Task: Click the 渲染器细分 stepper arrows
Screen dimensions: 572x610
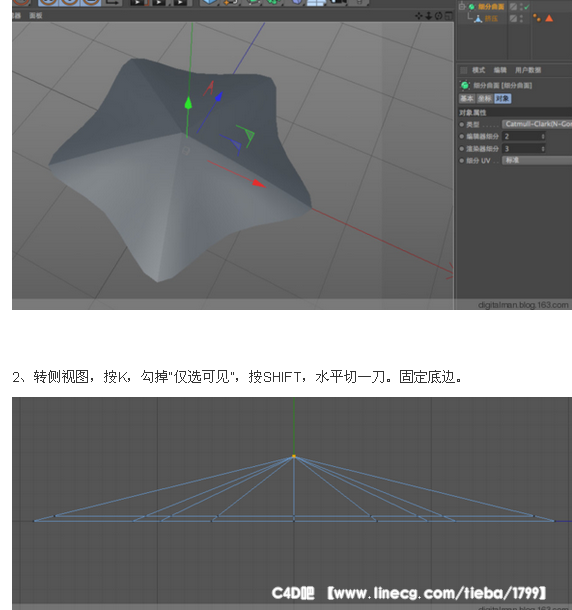Action: click(543, 149)
